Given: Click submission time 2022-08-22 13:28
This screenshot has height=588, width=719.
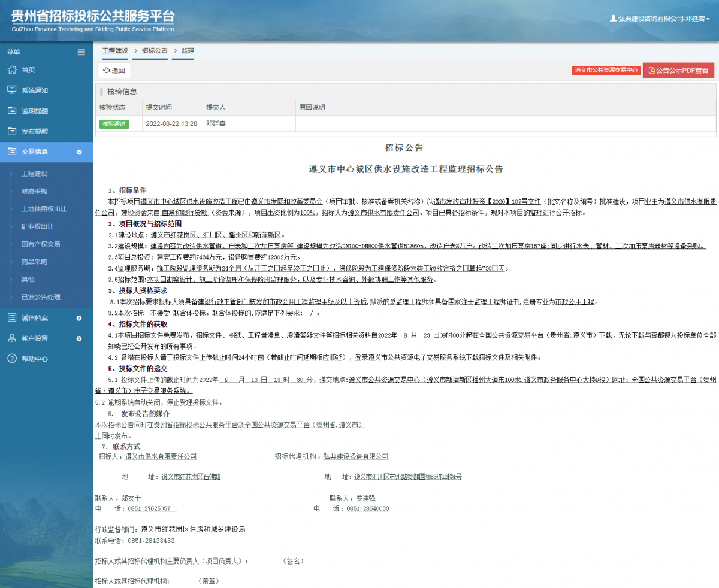Looking at the screenshot, I should (171, 123).
